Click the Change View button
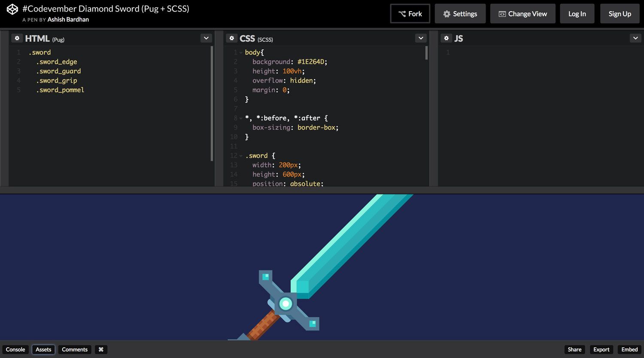Screen dimensions: 644x358 (x=523, y=14)
